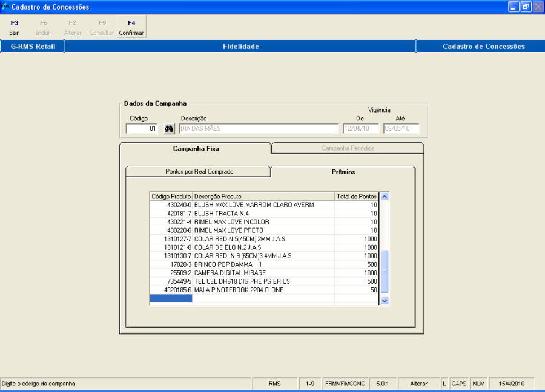Minimize the Cadastro de Concessões window
Viewport: 545px width, 392px height.
point(514,7)
